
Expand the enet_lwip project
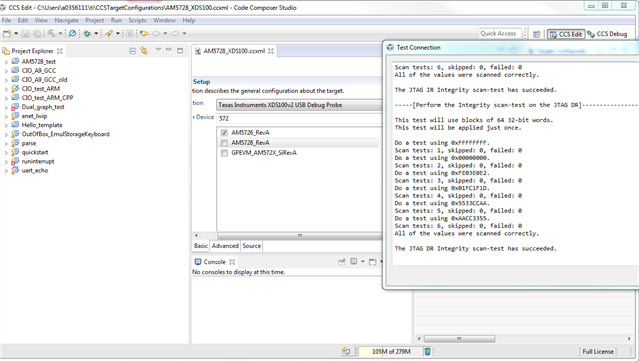point(6,116)
